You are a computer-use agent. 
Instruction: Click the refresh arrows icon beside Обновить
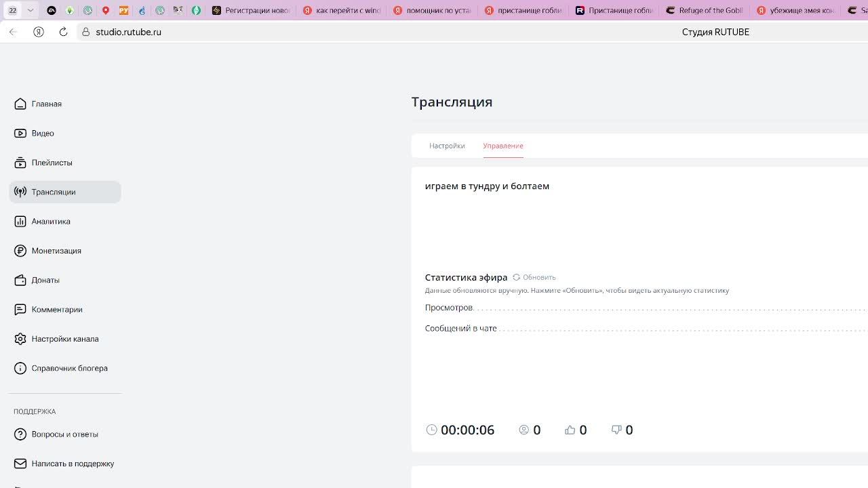(516, 277)
